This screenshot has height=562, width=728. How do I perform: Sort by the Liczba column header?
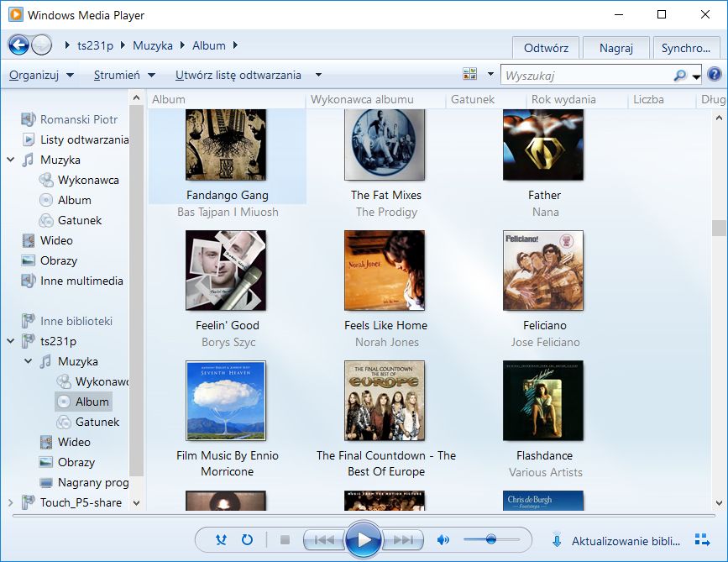pos(662,99)
